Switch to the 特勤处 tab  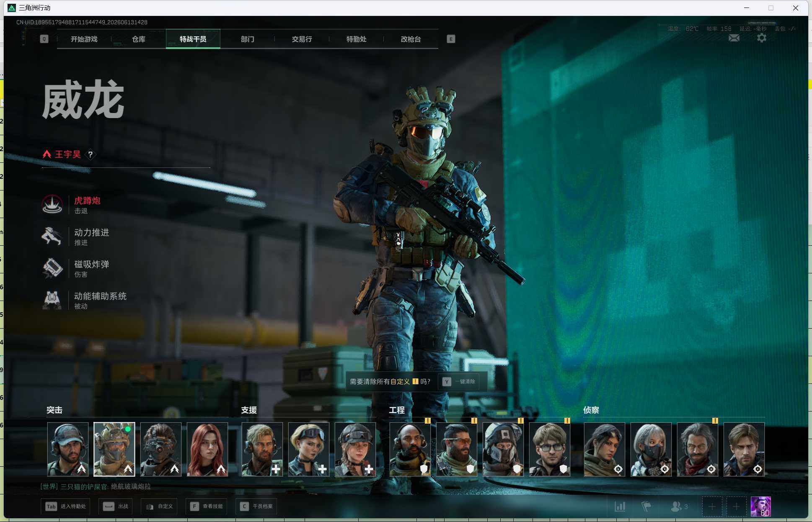(357, 39)
